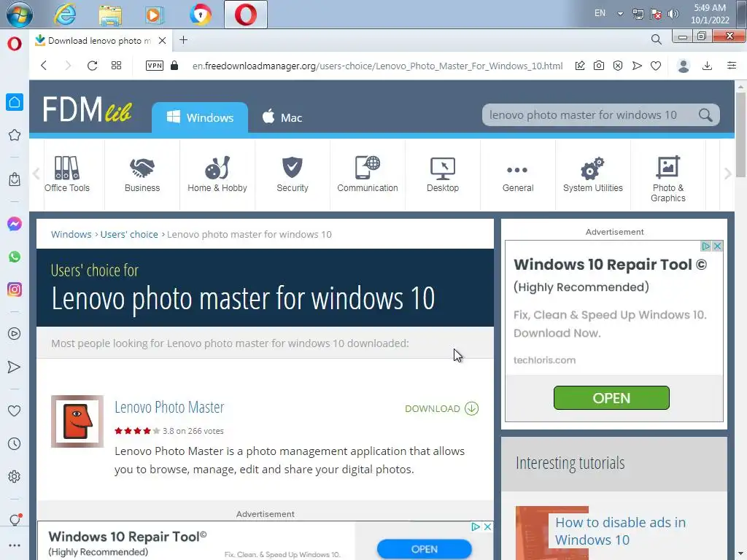Open Pinboards heart in sidebar

[15, 411]
